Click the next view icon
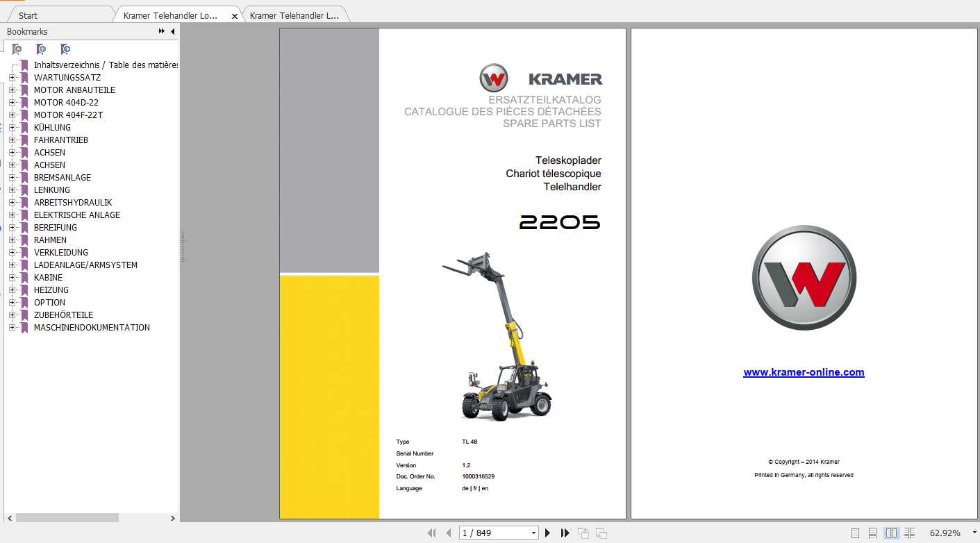The image size is (980, 543). pyautogui.click(x=601, y=533)
